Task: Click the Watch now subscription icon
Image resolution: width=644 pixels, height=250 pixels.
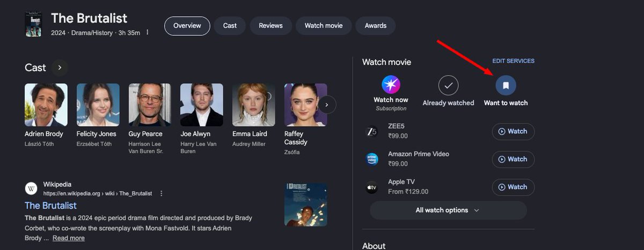Action: tap(391, 85)
